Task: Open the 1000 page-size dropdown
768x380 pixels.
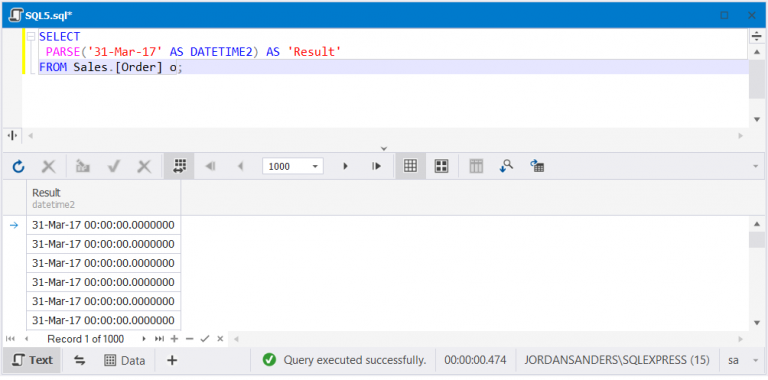Action: pos(315,166)
